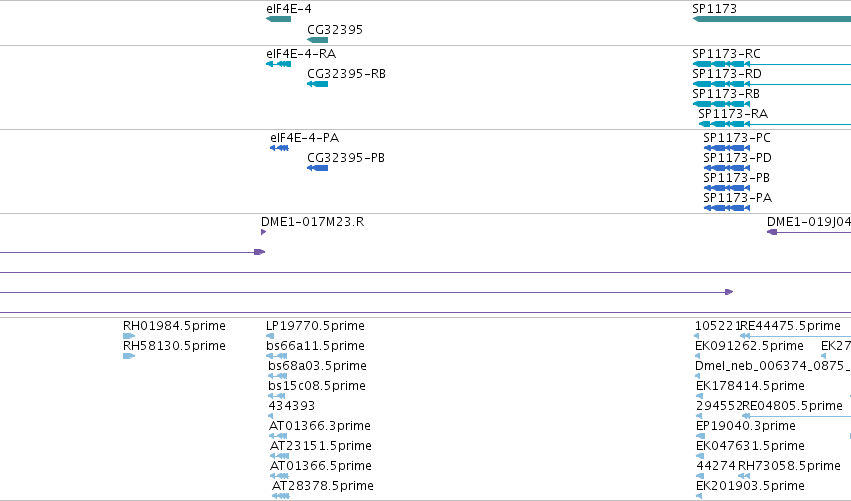Viewport: 851px width, 501px height.
Task: Click the SP1173-PC protein glyph
Action: [727, 148]
